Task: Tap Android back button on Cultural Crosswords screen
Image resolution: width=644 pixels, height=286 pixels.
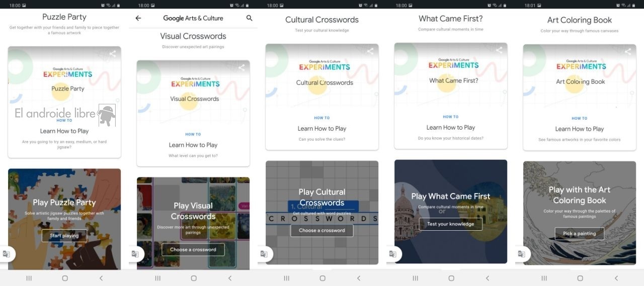Action: point(359,278)
